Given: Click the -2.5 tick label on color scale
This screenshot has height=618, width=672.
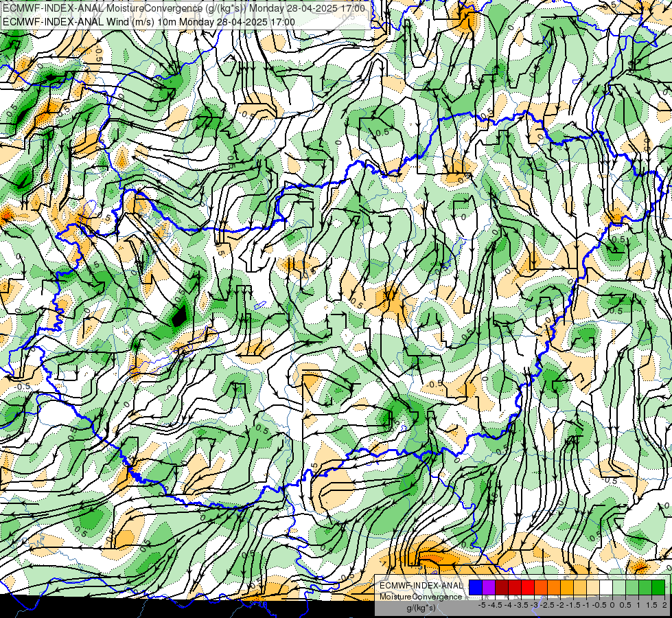Looking at the screenshot, I should click(547, 605).
